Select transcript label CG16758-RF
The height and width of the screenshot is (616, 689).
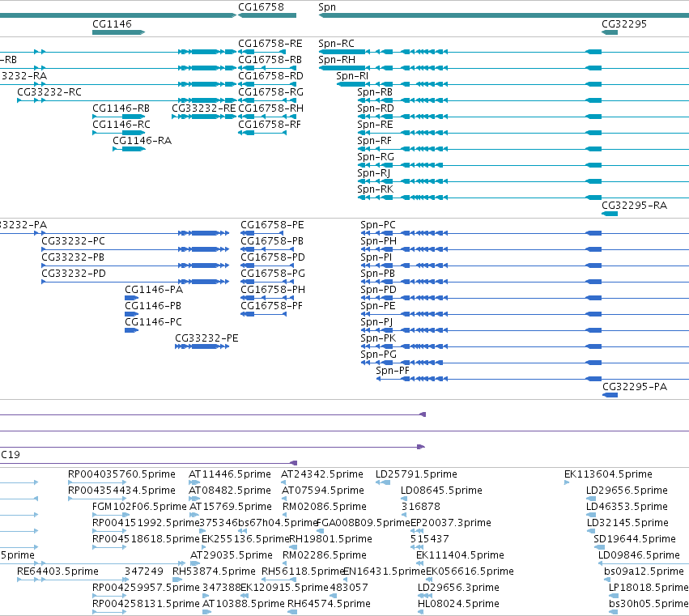(x=270, y=125)
